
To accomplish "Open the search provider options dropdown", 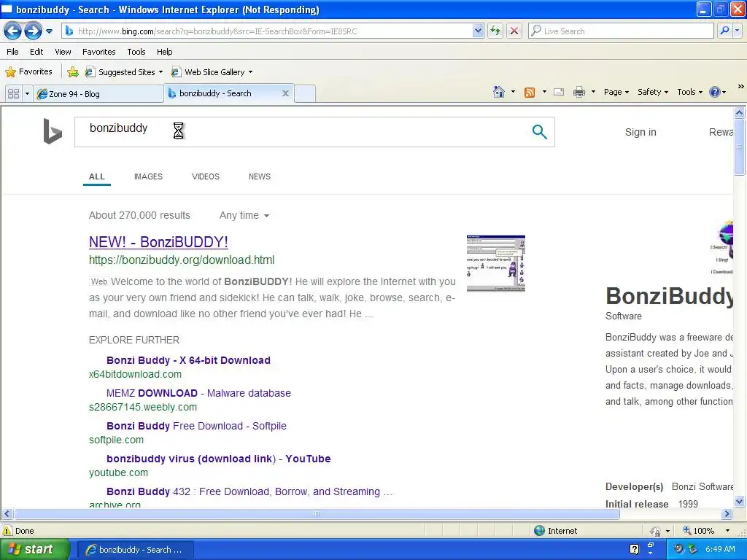I will [x=737, y=31].
